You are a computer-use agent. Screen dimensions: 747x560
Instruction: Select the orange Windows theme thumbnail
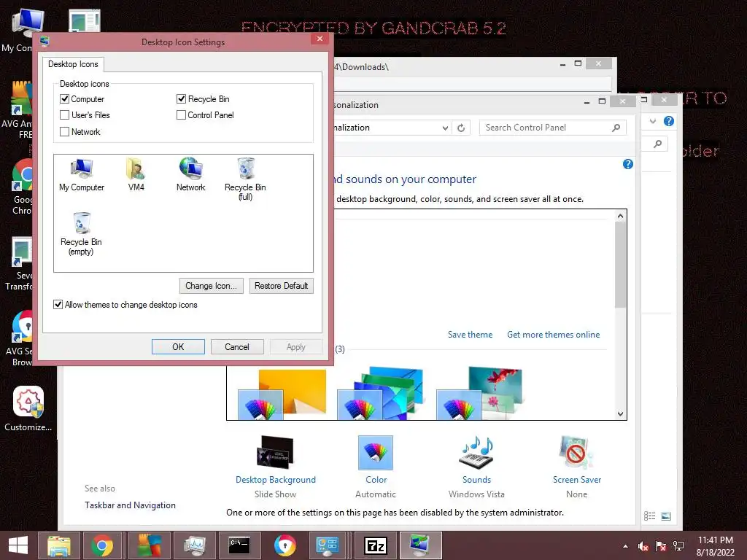point(282,394)
